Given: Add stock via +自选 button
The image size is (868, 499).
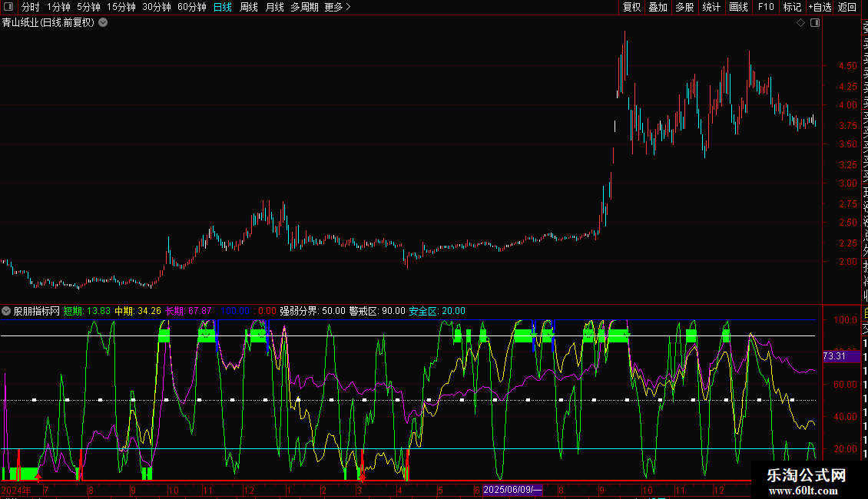Looking at the screenshot, I should (x=819, y=7).
